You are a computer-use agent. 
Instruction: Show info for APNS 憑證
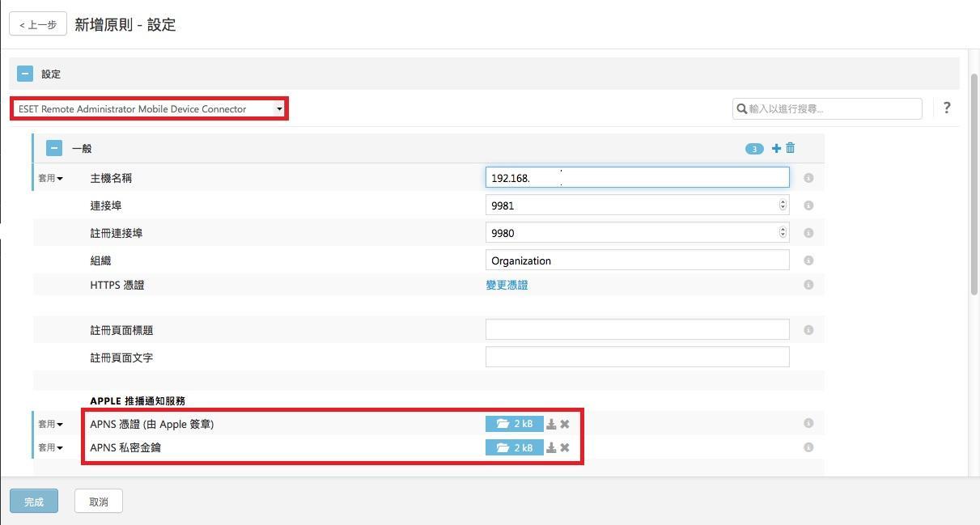[x=808, y=423]
